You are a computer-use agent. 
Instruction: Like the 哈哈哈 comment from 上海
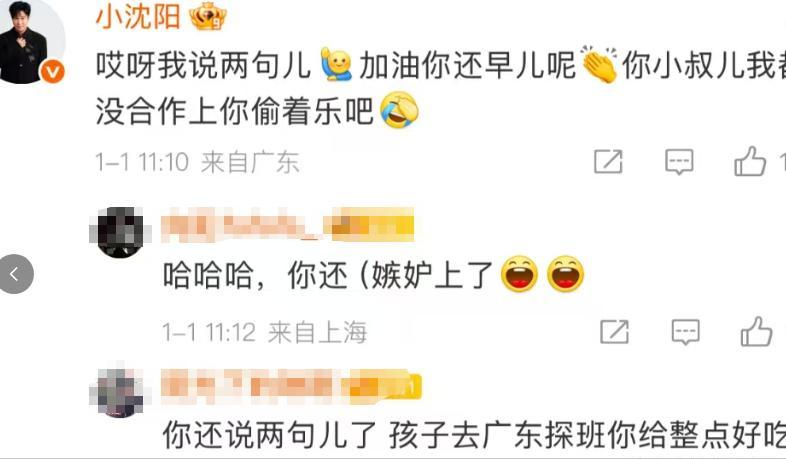tap(756, 331)
